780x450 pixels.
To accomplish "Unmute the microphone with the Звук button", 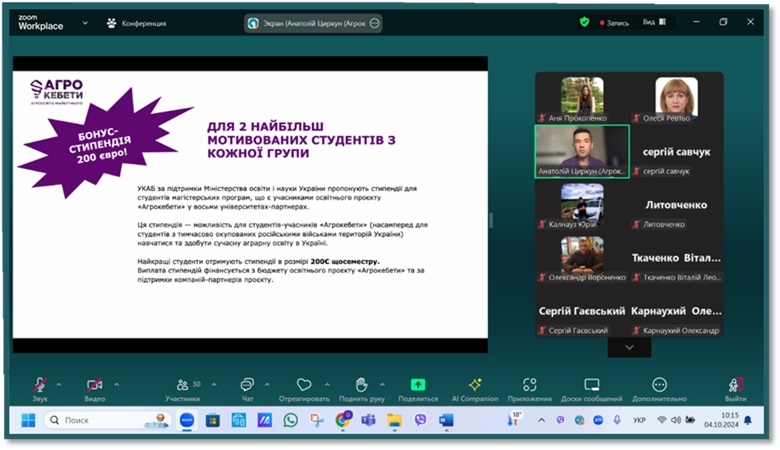I will [40, 389].
